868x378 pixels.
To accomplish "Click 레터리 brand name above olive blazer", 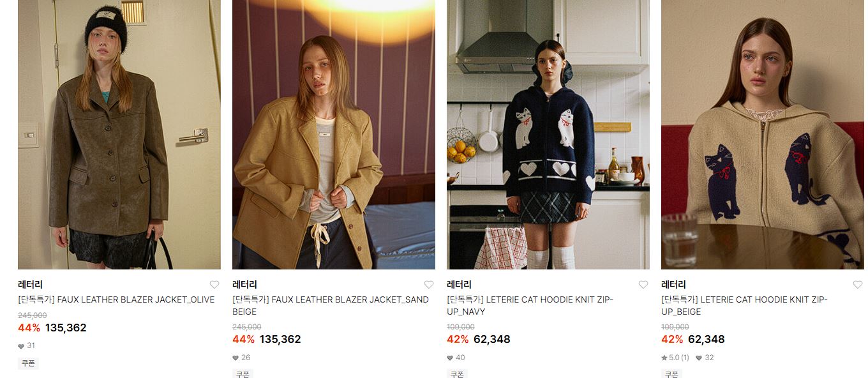I will click(30, 285).
